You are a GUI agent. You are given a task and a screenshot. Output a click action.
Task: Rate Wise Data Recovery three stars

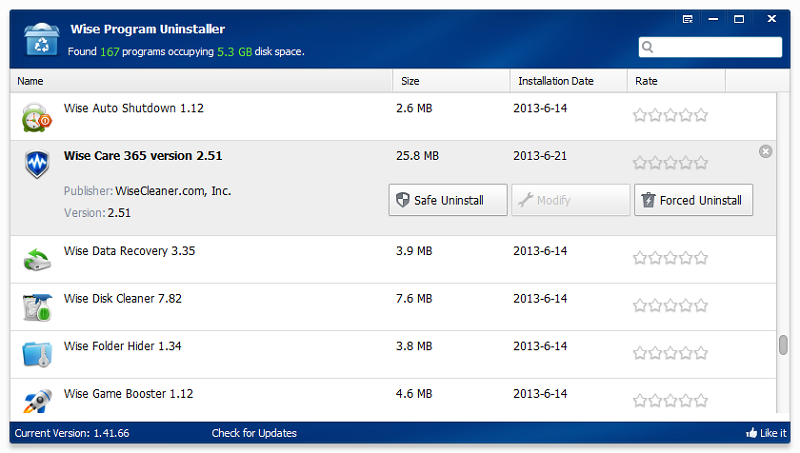671,258
